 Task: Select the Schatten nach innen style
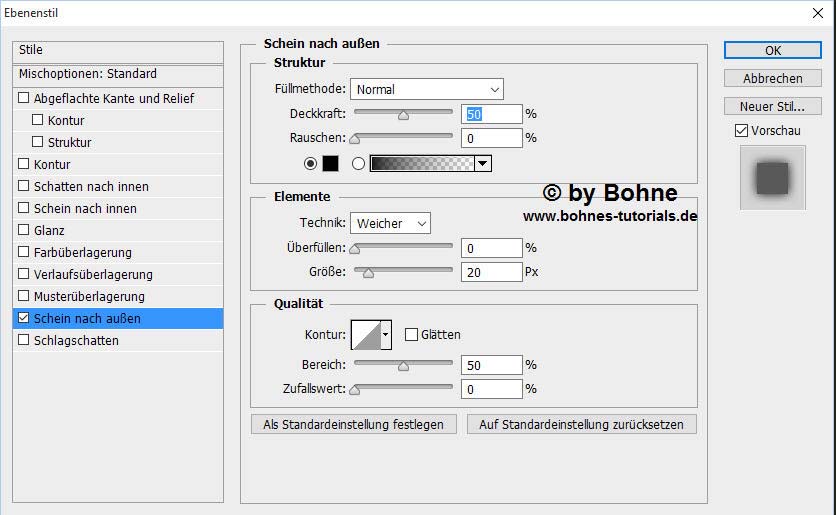coord(91,187)
